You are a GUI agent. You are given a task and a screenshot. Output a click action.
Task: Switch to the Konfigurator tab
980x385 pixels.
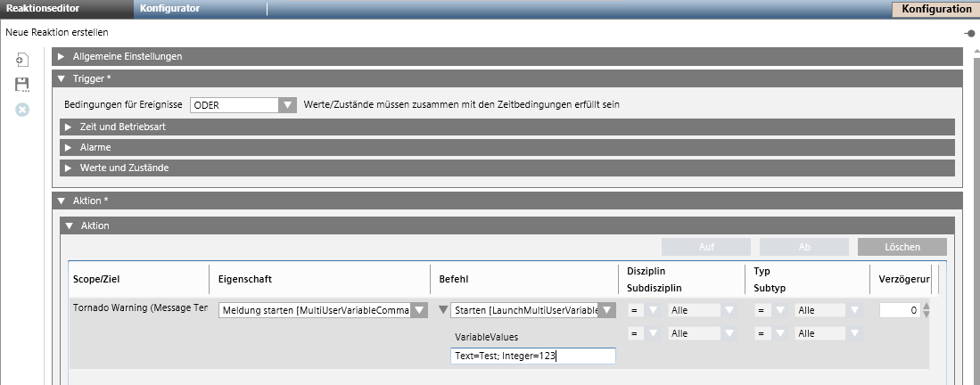click(169, 9)
